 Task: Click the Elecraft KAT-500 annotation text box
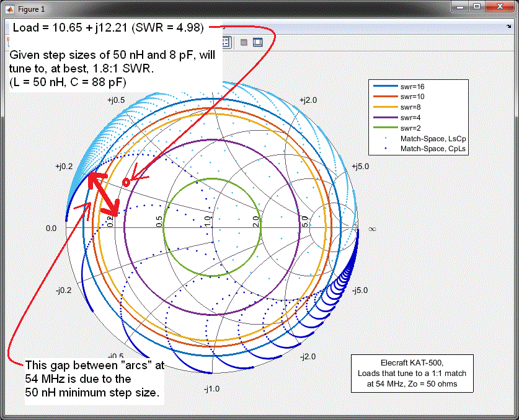pos(412,374)
